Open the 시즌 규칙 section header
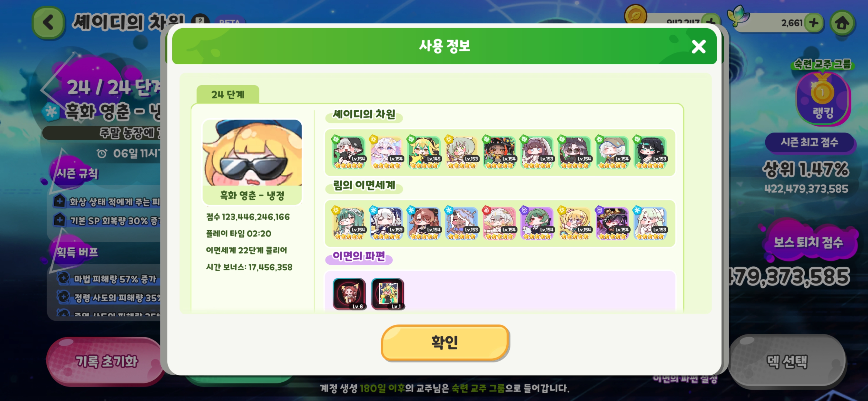This screenshot has height=401, width=868. coord(78,173)
